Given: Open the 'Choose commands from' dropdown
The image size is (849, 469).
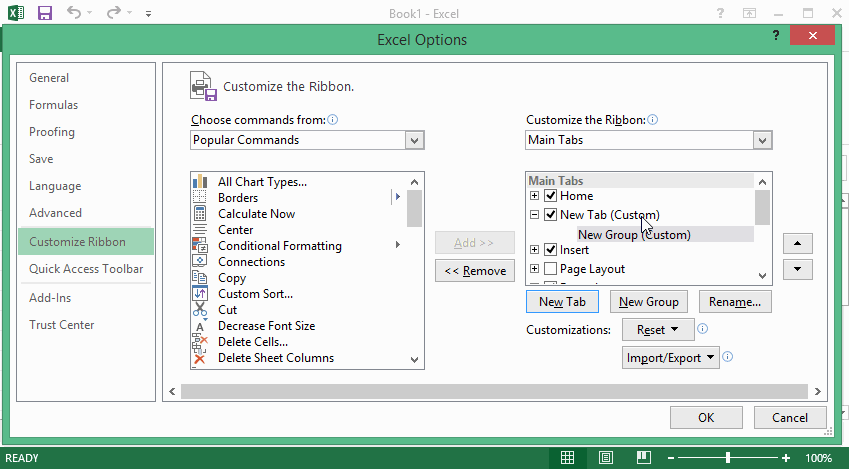Looking at the screenshot, I should [416, 141].
